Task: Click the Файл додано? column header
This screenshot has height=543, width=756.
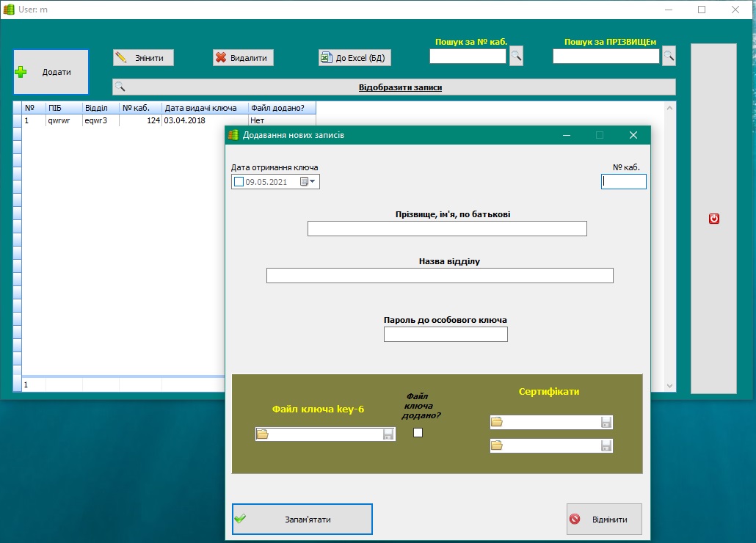Action: pos(282,108)
